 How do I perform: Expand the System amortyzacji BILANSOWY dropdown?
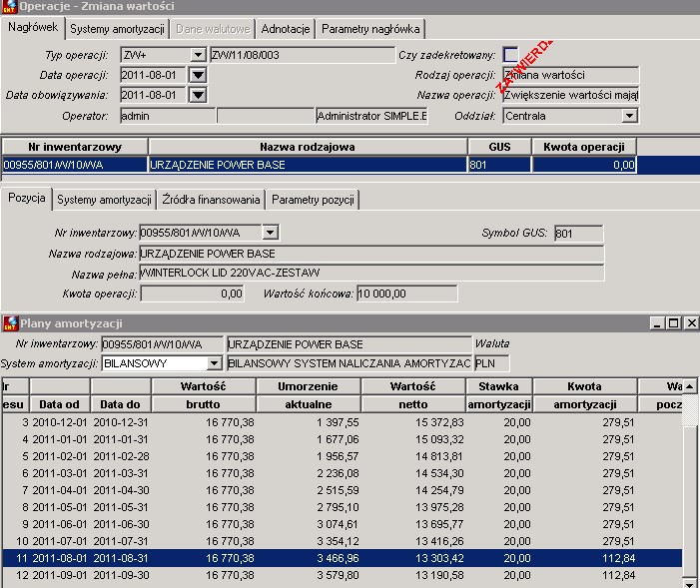click(x=215, y=363)
